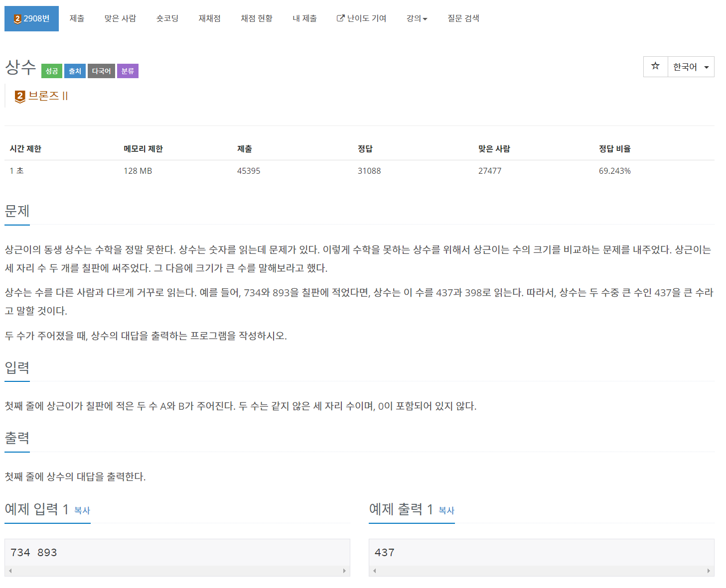The width and height of the screenshot is (726, 588).
Task: Click the 128 MB memory limit value
Action: 138,171
